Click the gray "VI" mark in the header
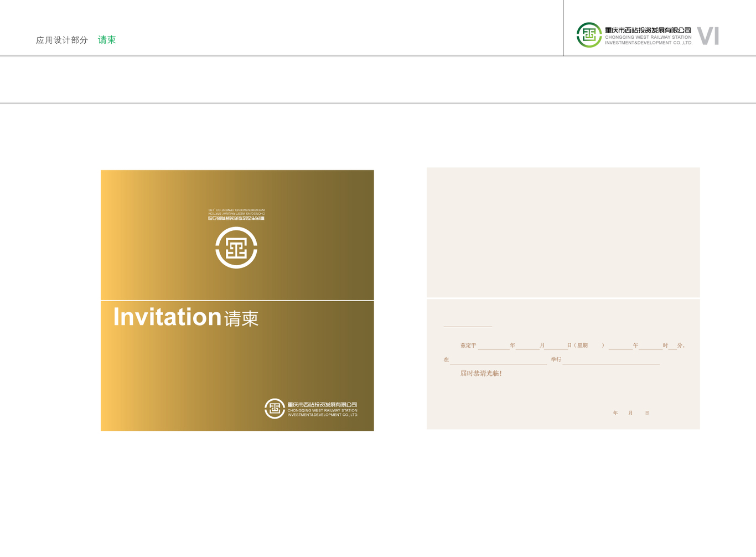Image resolution: width=756 pixels, height=557 pixels. pos(708,36)
